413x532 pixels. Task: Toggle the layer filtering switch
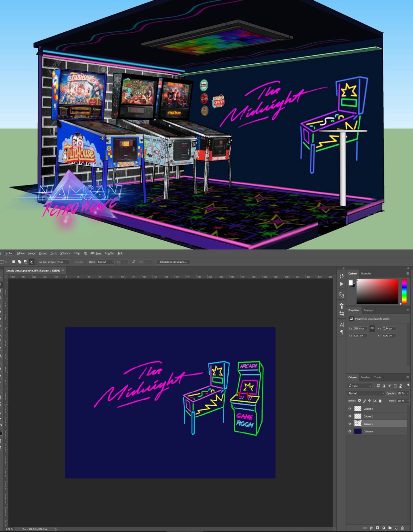click(408, 385)
